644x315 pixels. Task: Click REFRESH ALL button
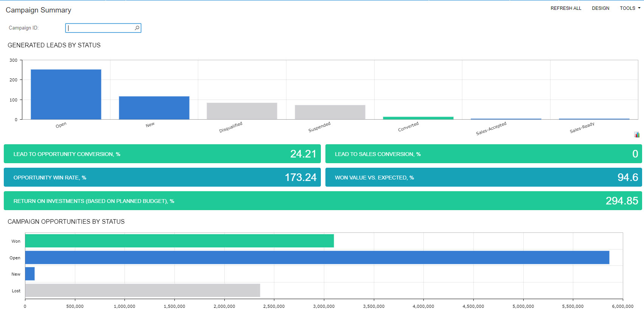tap(566, 8)
